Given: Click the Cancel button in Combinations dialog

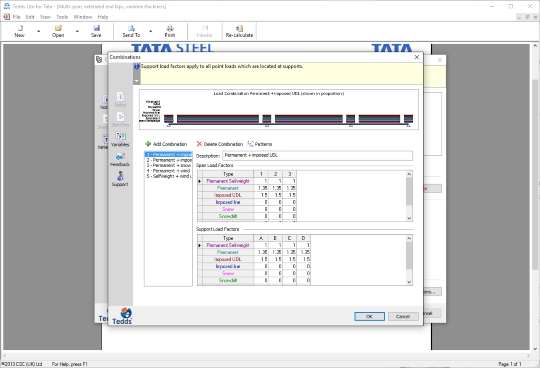Looking at the screenshot, I should pyautogui.click(x=403, y=316).
